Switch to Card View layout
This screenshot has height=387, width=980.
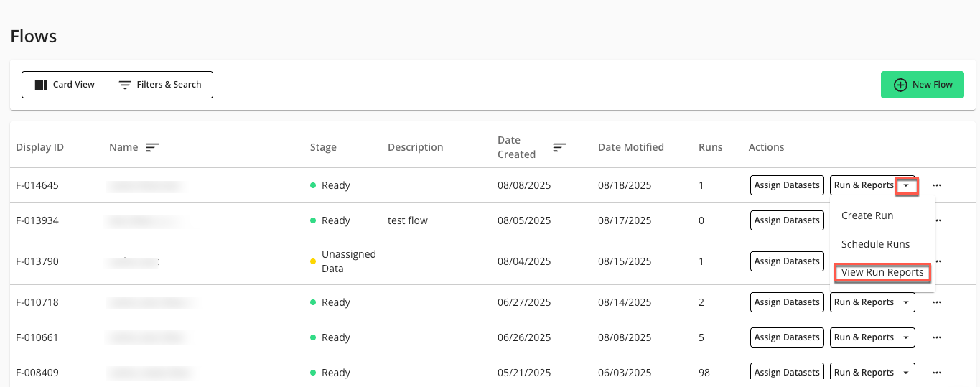pyautogui.click(x=65, y=85)
